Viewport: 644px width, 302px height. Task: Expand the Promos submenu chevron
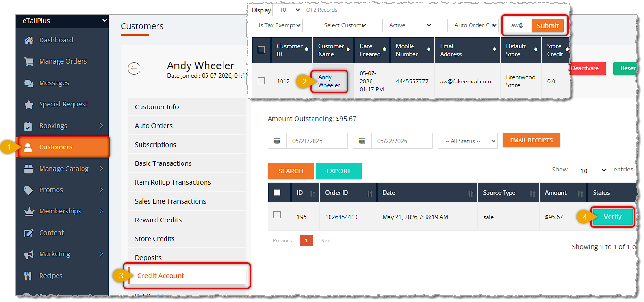101,190
